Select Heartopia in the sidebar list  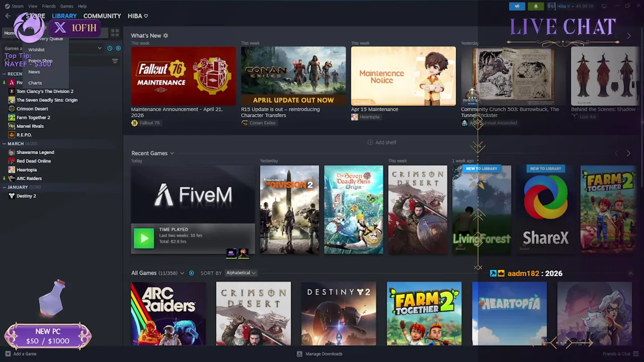coord(27,170)
